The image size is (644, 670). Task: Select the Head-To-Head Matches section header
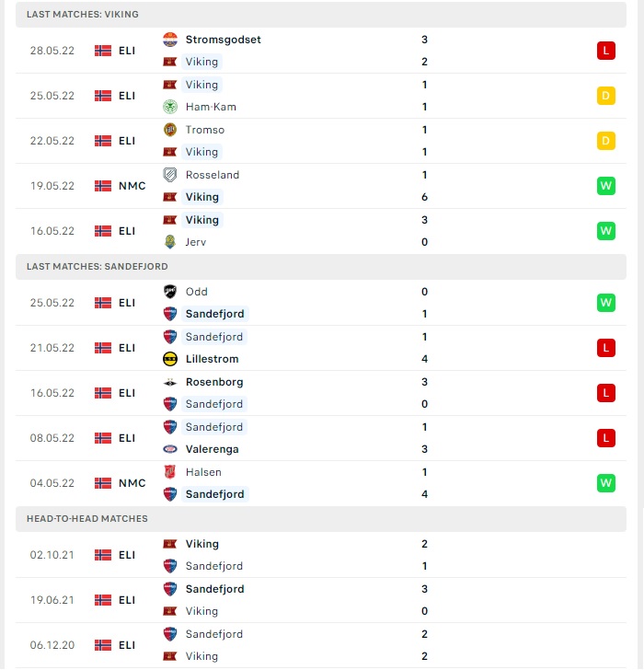tap(321, 519)
